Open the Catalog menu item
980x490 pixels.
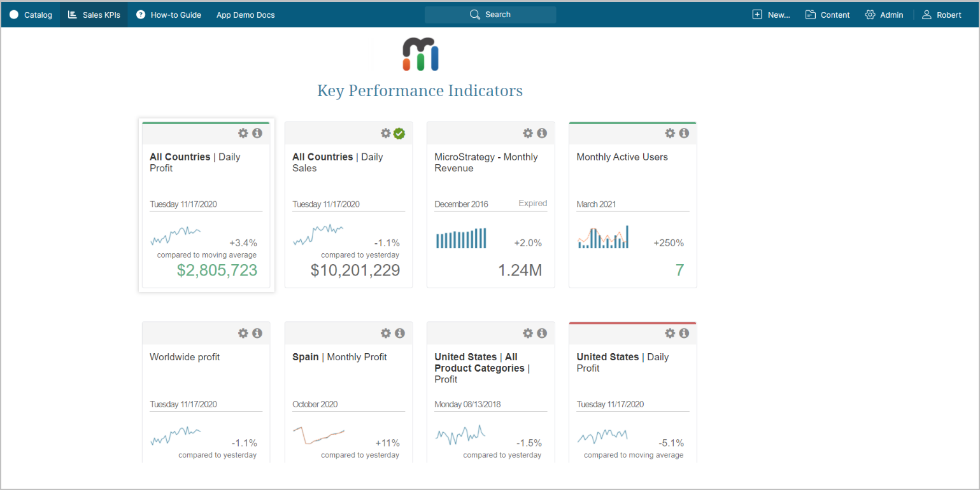click(x=31, y=15)
